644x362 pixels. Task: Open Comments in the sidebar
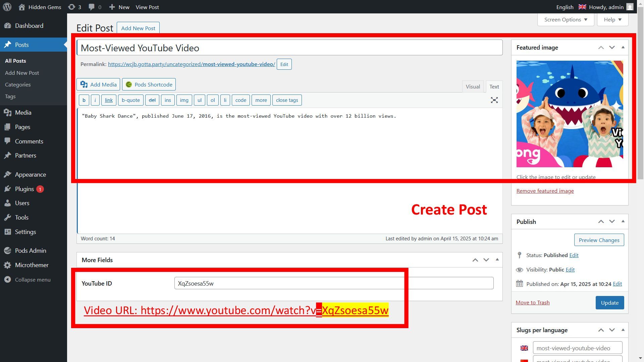click(34, 141)
